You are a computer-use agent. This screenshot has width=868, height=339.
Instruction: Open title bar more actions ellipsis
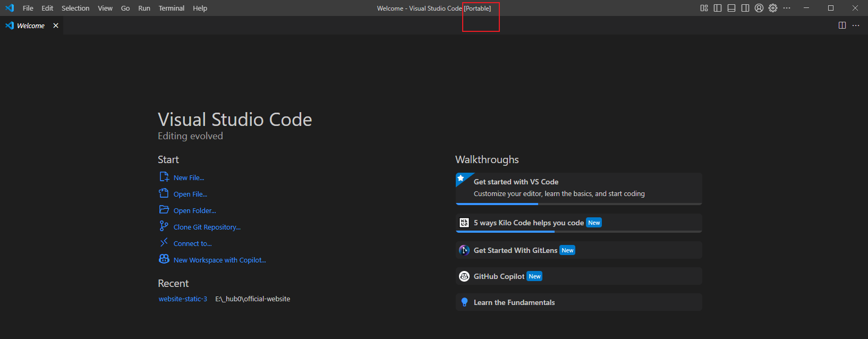787,8
